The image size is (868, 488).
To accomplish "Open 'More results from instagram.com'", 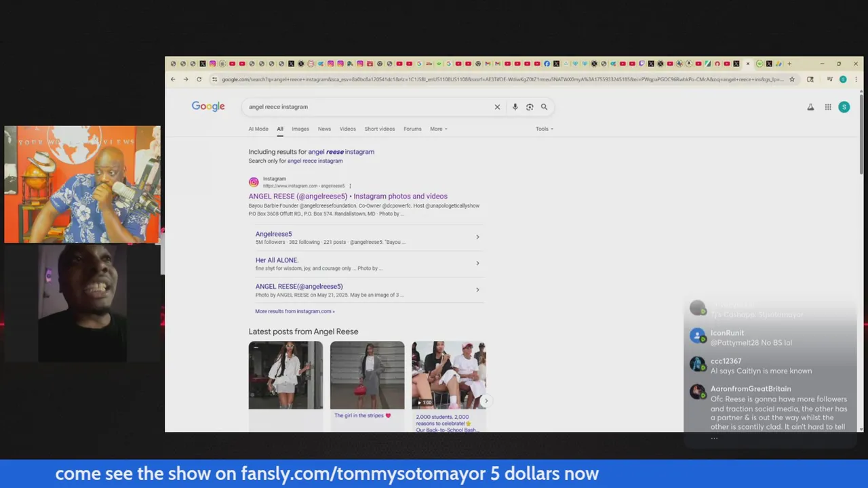I will coord(295,311).
